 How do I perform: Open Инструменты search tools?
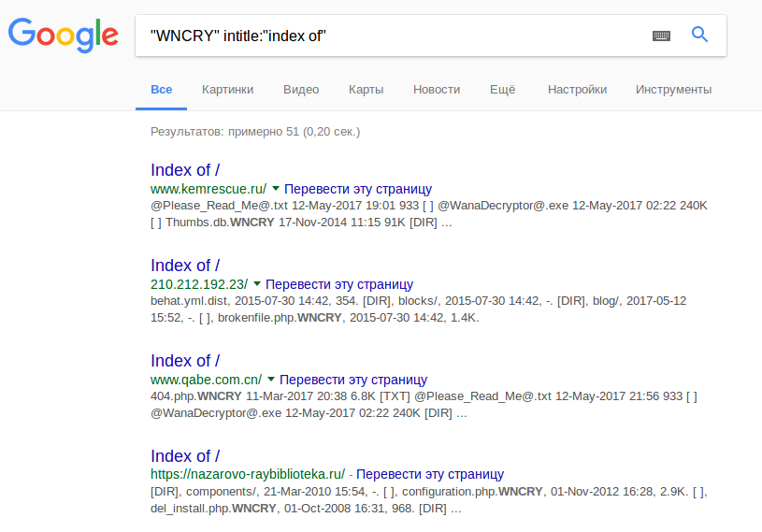click(673, 90)
